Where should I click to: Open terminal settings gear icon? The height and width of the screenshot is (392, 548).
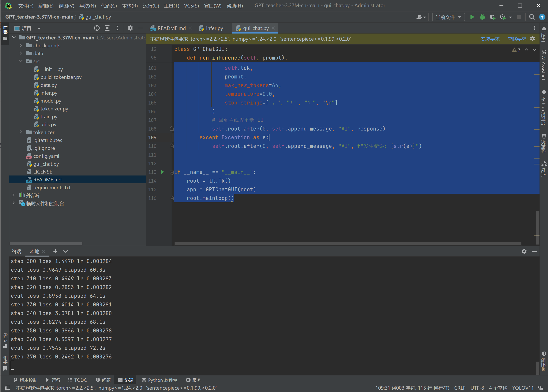point(524,251)
